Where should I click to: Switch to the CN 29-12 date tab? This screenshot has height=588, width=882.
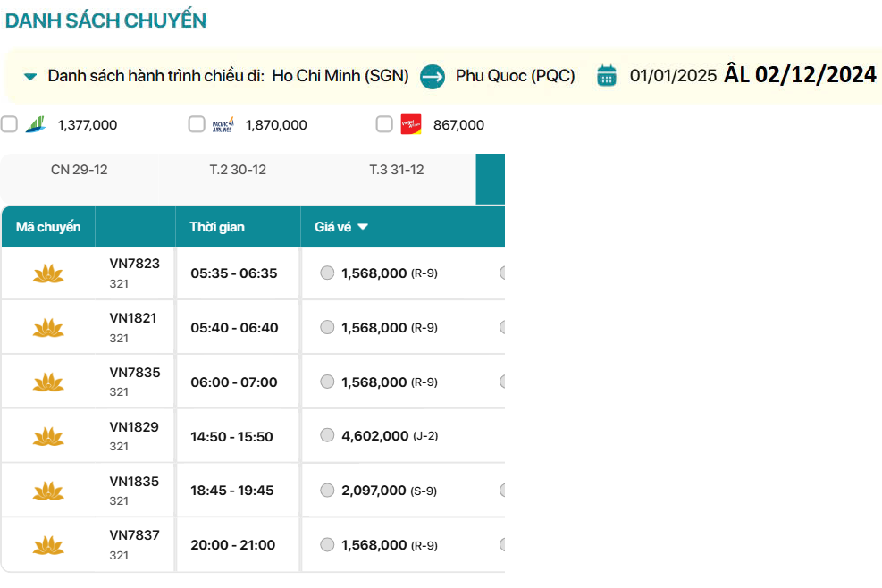[80, 170]
